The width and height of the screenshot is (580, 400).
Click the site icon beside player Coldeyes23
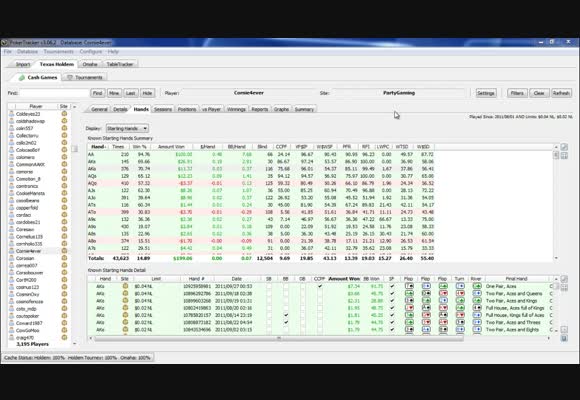click(64, 114)
